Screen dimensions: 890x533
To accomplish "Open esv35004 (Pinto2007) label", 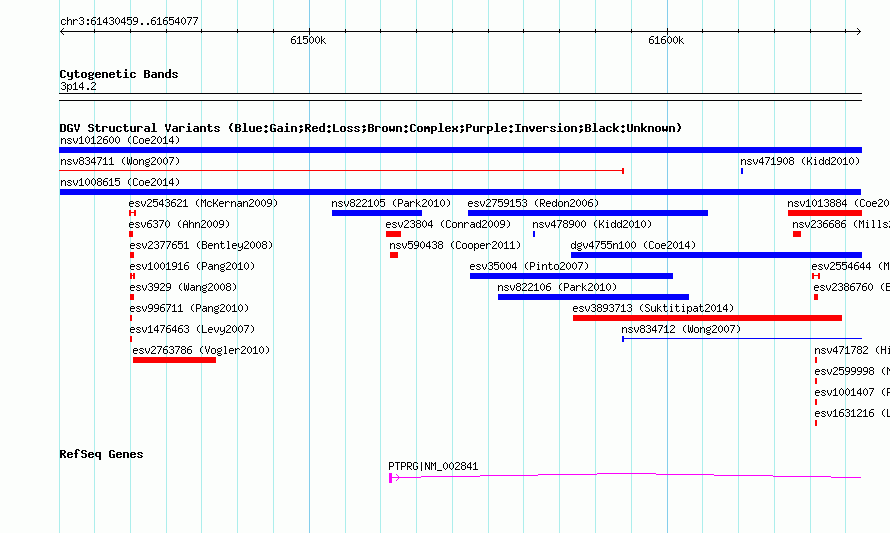I will (x=529, y=266).
